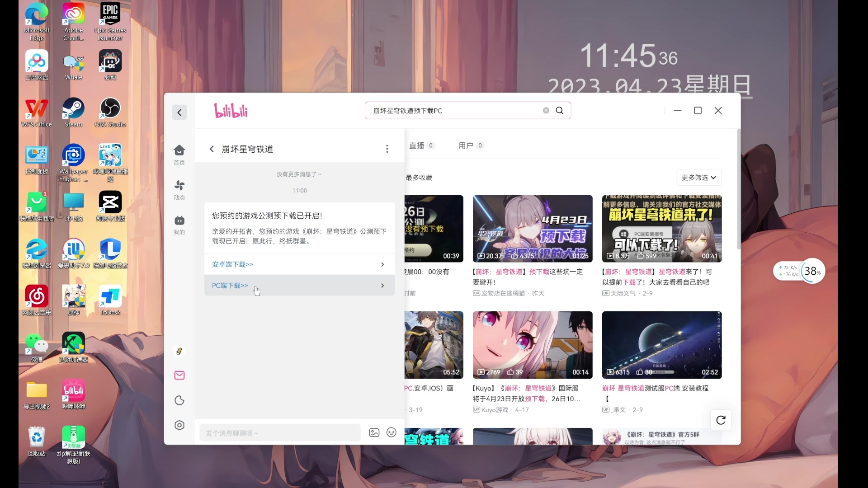Switch to the 直播 tab
Screen dimensions: 868x488
[421, 145]
